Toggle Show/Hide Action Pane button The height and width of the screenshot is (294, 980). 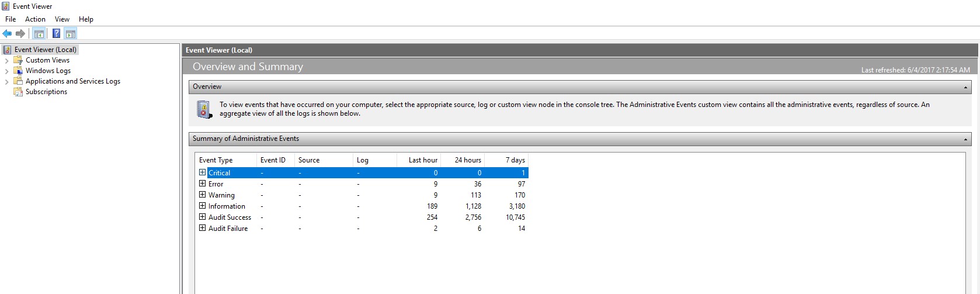tap(70, 34)
